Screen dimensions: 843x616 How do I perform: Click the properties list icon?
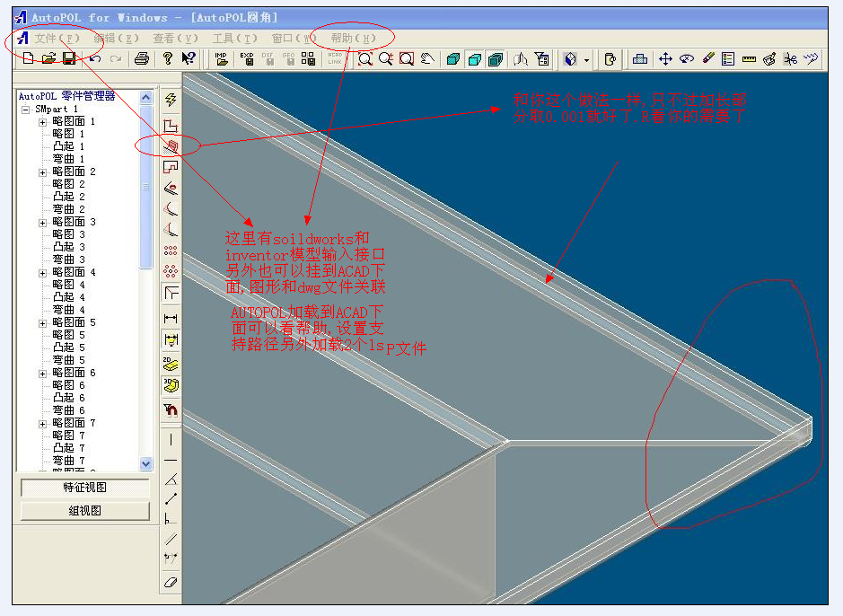(x=728, y=58)
